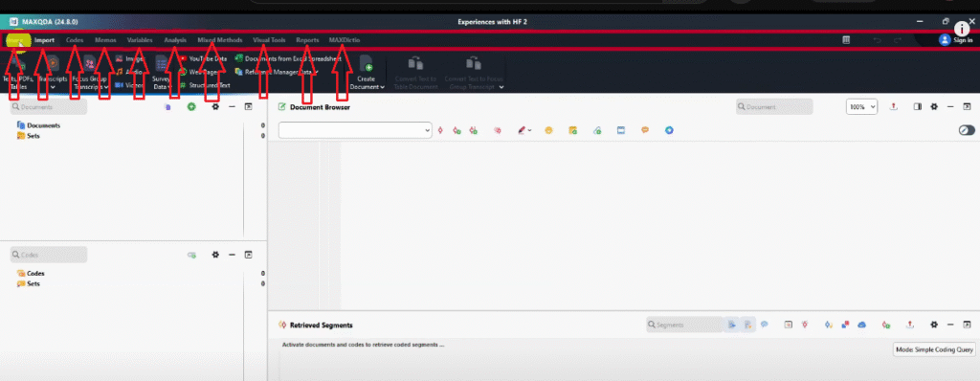The image size is (980, 381).
Task: Click the Sign in button
Action: pos(956,40)
